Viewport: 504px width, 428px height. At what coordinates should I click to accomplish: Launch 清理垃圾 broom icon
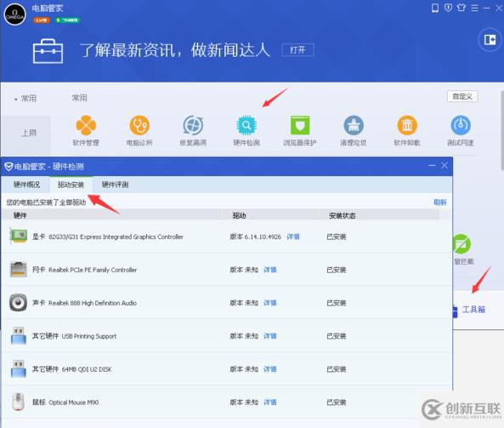[x=354, y=125]
